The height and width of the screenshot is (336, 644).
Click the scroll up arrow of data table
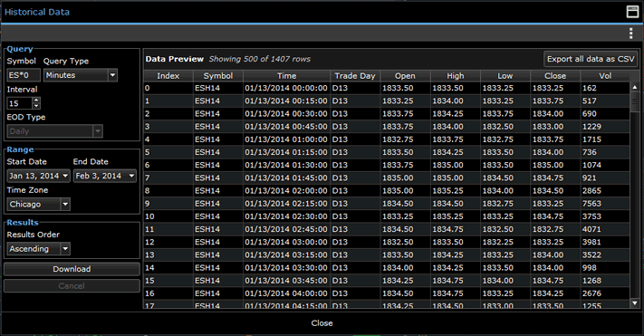pos(635,87)
